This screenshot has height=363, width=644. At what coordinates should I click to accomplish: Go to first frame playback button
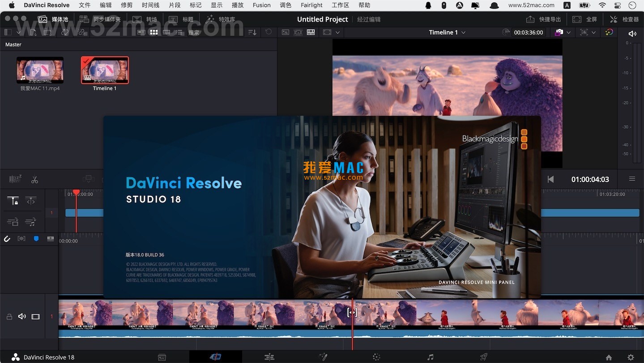550,179
